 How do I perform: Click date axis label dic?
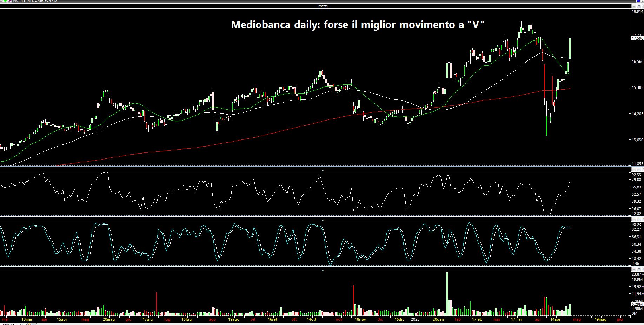[x=380, y=320]
